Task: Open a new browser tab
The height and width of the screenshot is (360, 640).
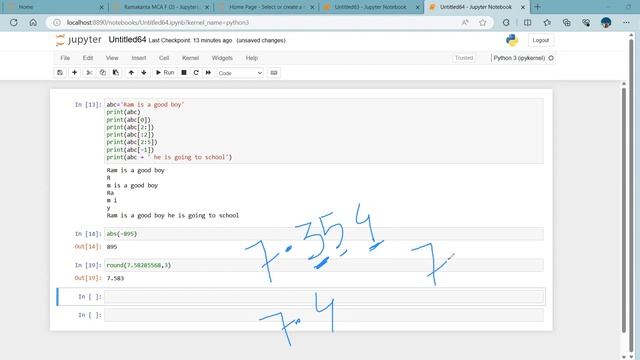Action: point(538,7)
